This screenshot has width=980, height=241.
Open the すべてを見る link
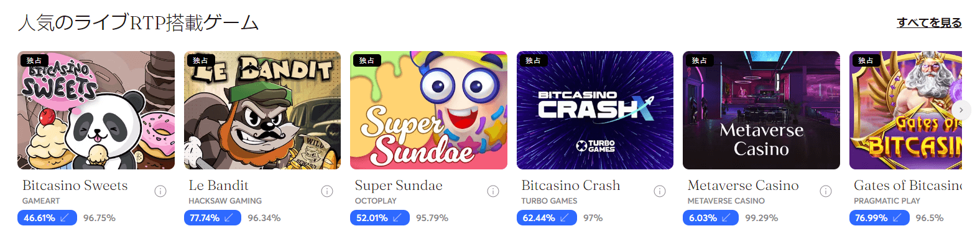(929, 23)
